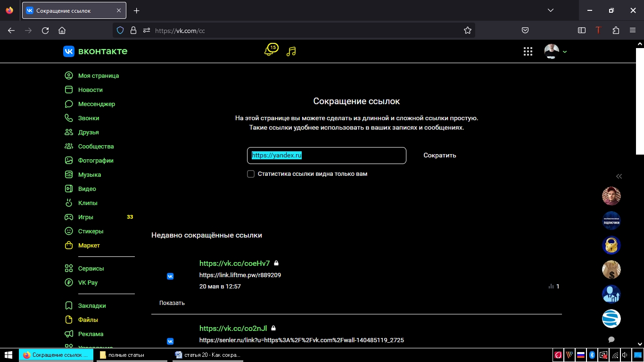Viewport: 644px width, 362px height.
Task: Open the first contact avatar in chat sidebar
Action: click(x=611, y=196)
